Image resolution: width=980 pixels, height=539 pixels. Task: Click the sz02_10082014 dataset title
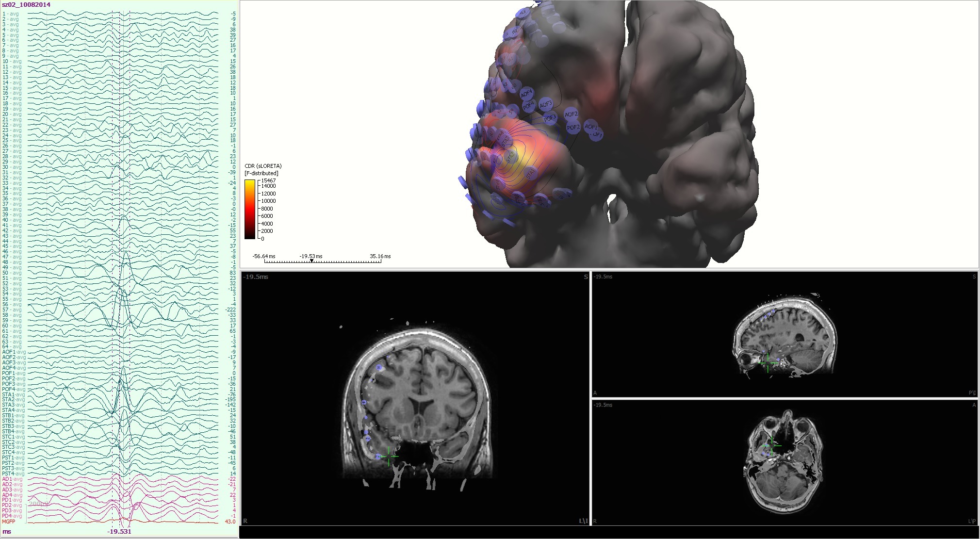coord(26,4)
